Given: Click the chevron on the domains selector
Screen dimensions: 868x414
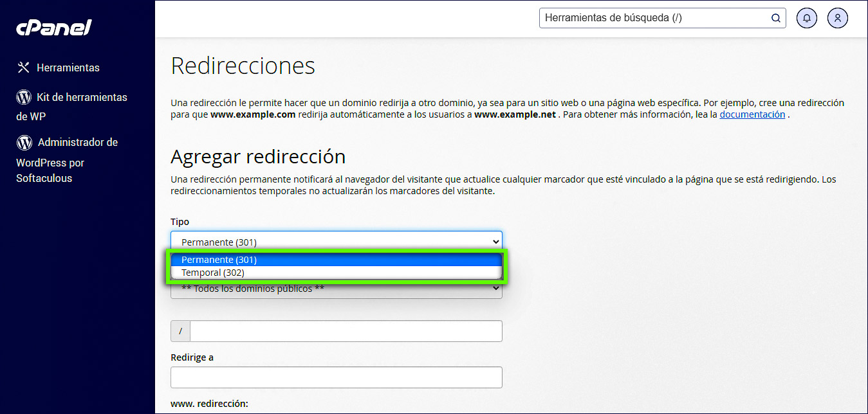Looking at the screenshot, I should [497, 288].
